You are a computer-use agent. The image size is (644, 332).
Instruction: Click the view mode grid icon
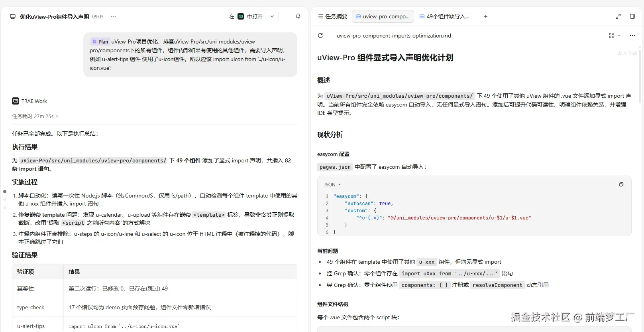point(612,36)
